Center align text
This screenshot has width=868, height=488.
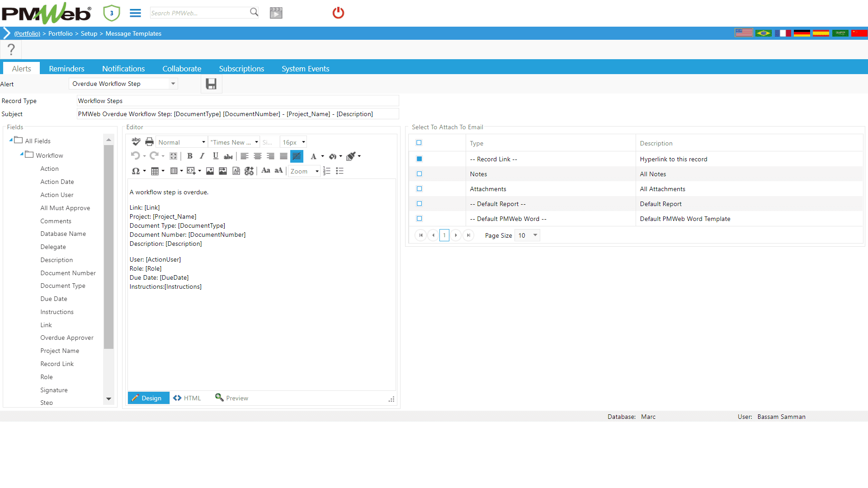(x=258, y=156)
